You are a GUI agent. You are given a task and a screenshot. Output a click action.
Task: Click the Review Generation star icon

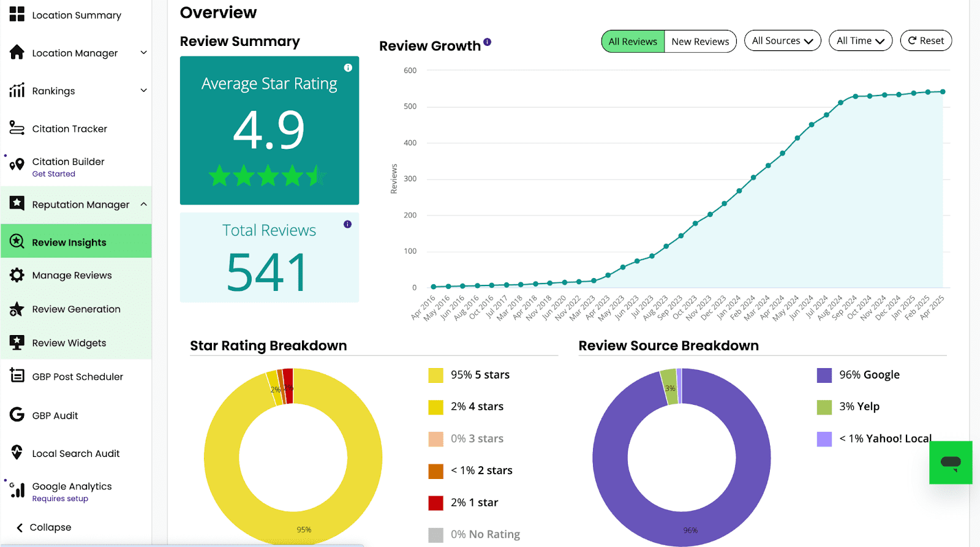pos(17,309)
